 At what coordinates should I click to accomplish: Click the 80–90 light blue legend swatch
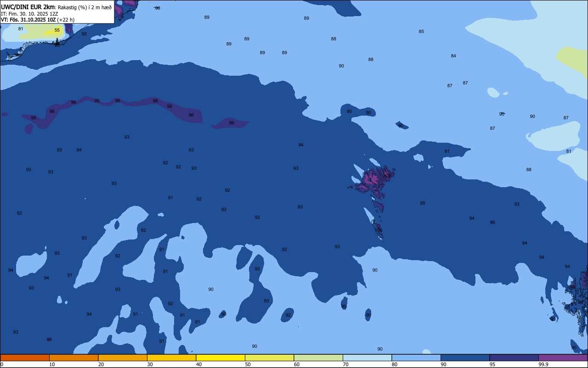coord(416,357)
